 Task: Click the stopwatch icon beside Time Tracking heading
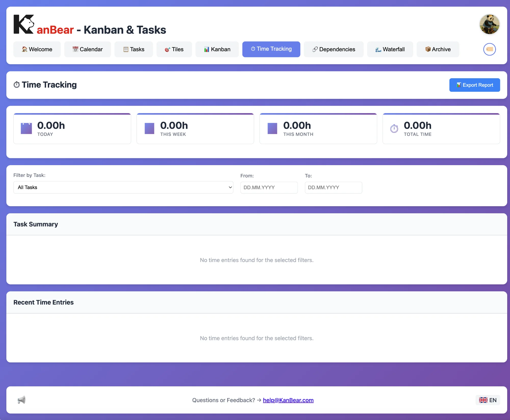[x=17, y=85]
